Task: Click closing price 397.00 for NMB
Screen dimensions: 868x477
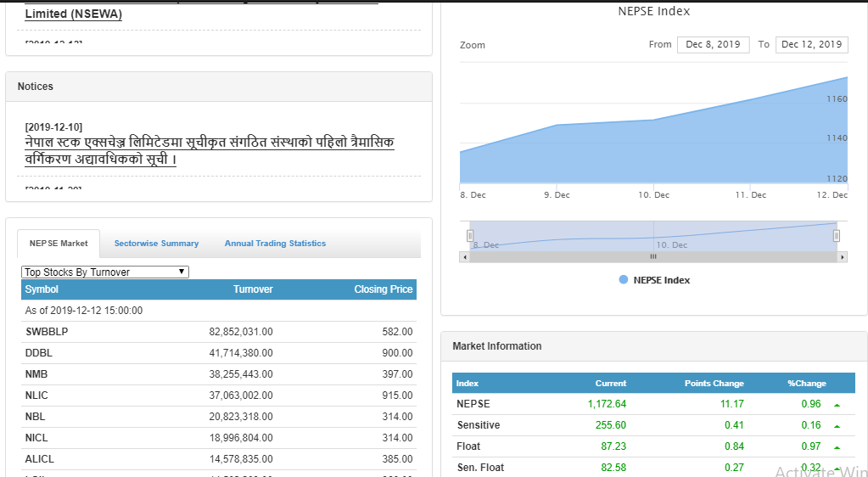Action: click(x=397, y=374)
